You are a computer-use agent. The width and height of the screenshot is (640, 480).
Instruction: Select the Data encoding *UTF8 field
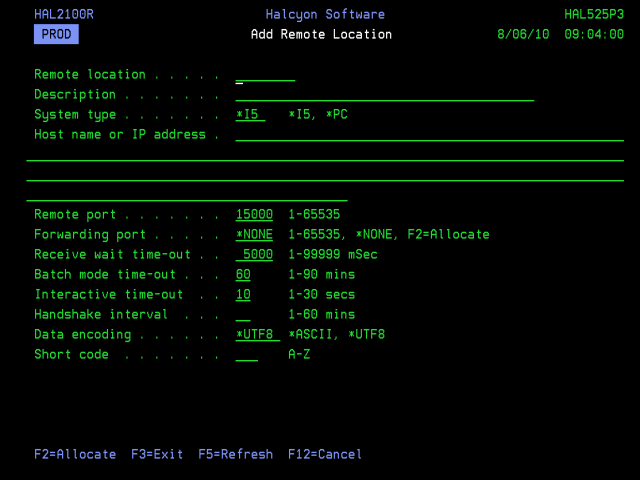coord(257,335)
